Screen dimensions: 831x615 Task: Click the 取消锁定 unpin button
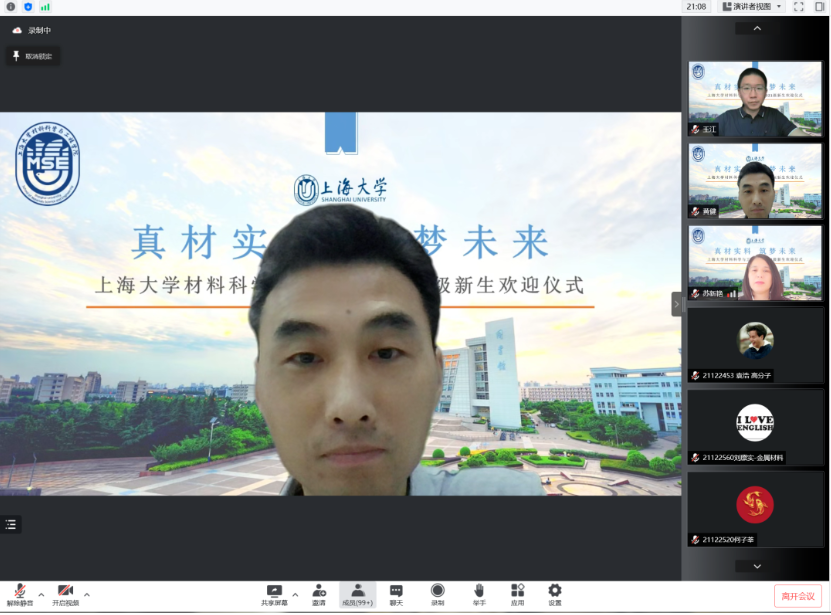(x=32, y=56)
